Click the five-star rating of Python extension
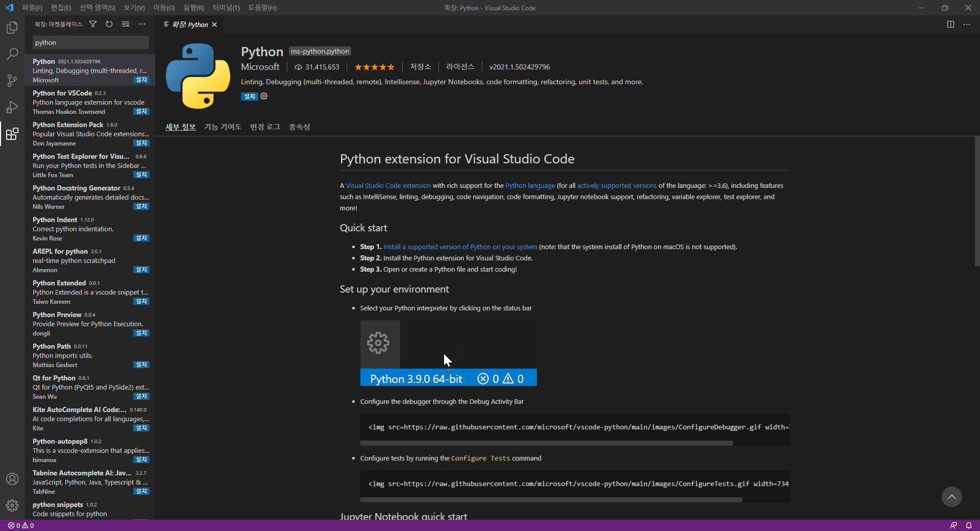The height and width of the screenshot is (531, 980). pyautogui.click(x=375, y=67)
